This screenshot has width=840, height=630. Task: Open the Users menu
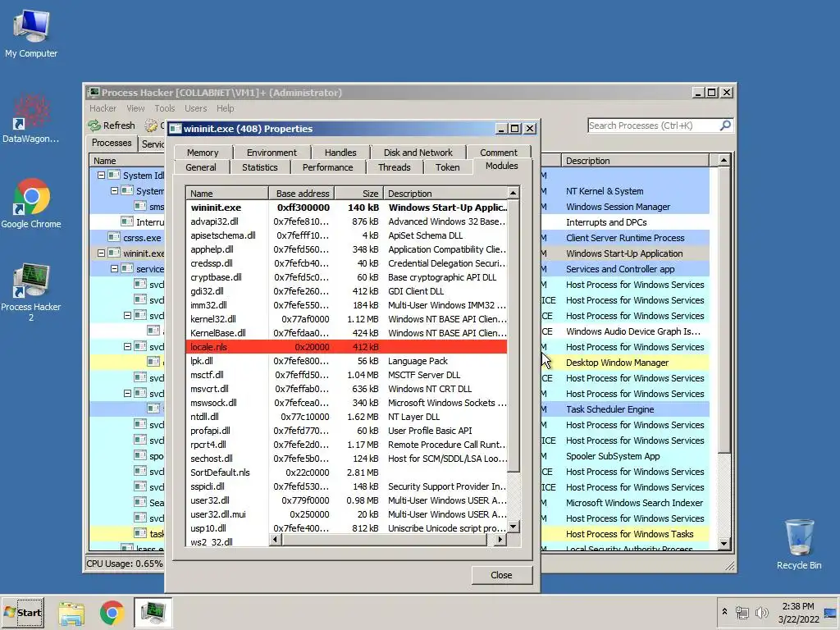point(195,108)
